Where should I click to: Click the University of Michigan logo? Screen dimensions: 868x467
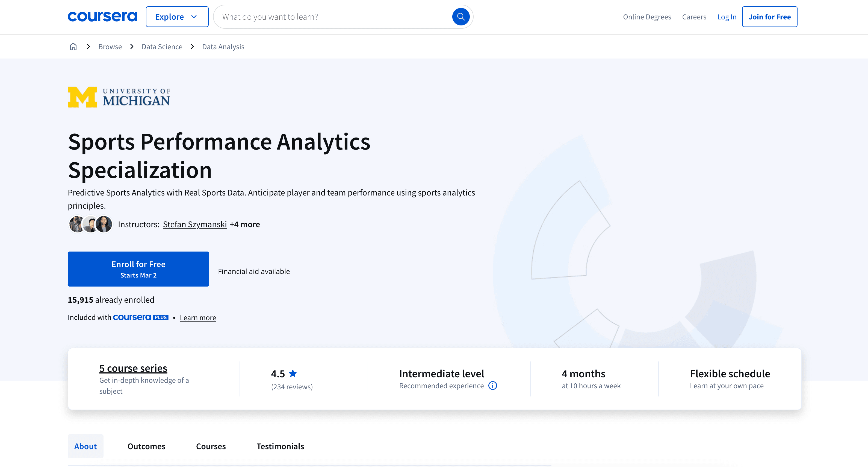click(119, 97)
